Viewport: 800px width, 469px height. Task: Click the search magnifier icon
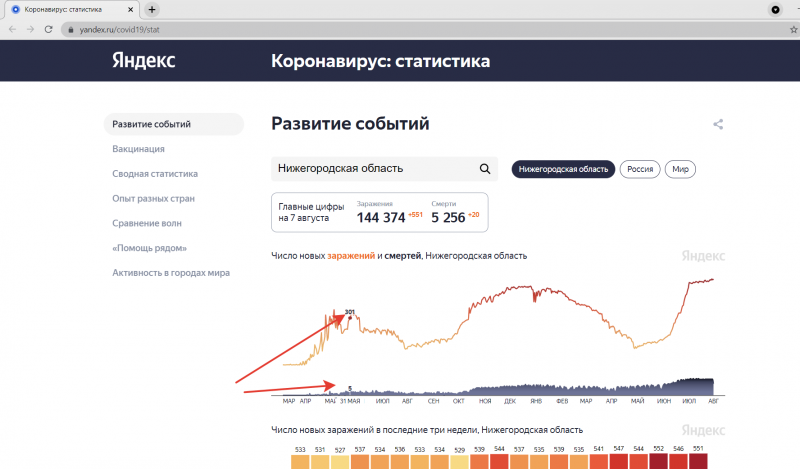(x=485, y=168)
